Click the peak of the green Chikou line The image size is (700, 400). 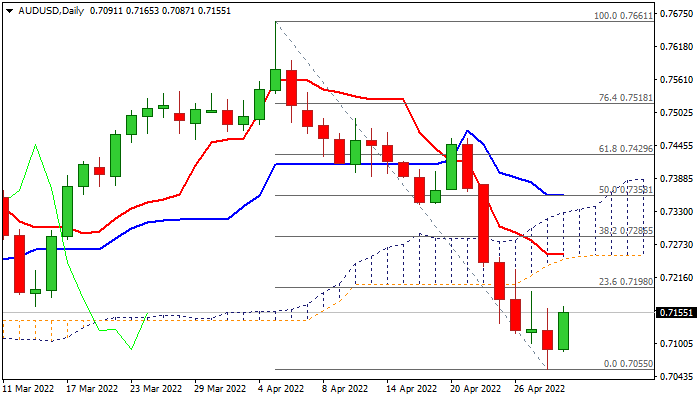click(35, 145)
